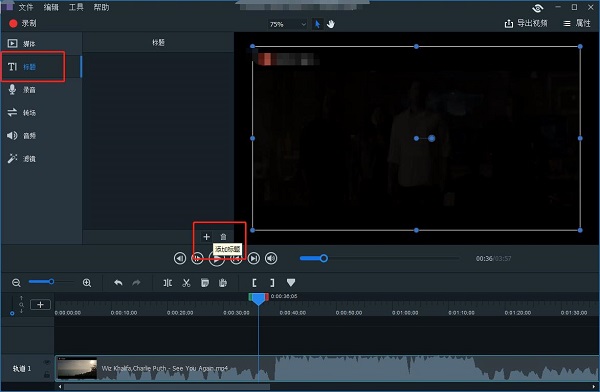Click the add title plus icon
Image resolution: width=600 pixels, height=392 pixels.
click(x=206, y=237)
